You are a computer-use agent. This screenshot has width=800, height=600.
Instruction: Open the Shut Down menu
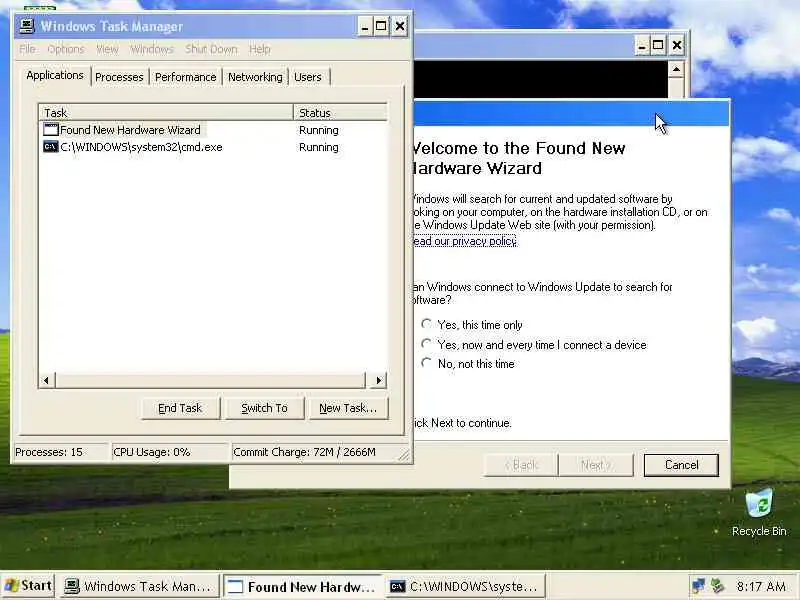(211, 49)
